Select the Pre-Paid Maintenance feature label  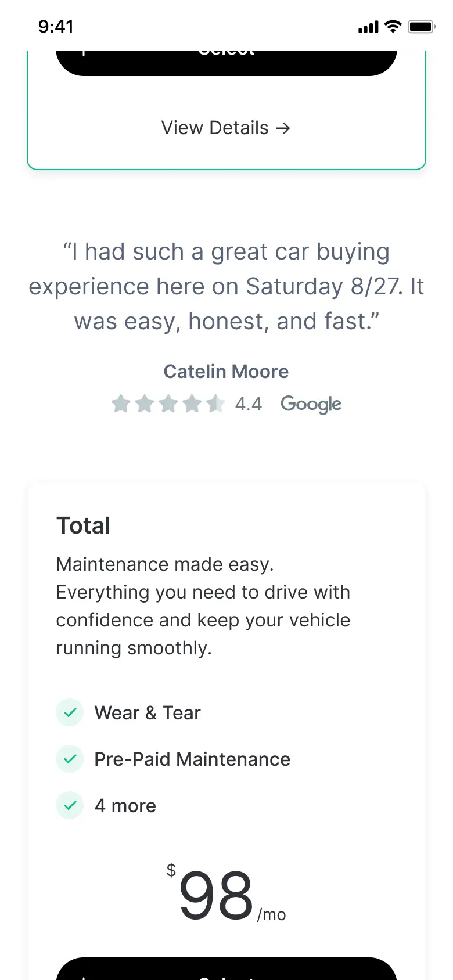click(192, 759)
